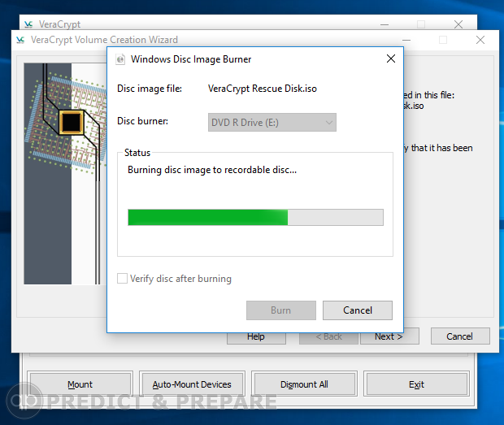This screenshot has width=504, height=425.
Task: Click the burning progress bar
Action: coord(255,218)
